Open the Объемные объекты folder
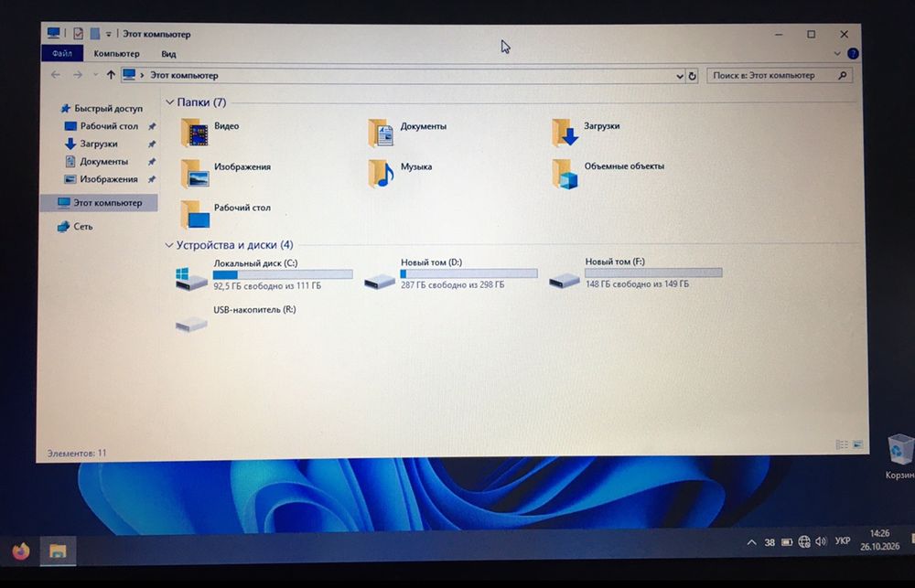The width and height of the screenshot is (915, 588). click(608, 173)
